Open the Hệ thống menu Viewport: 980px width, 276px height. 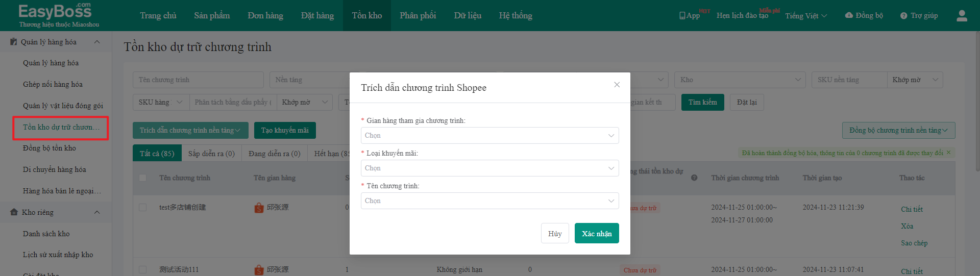[x=516, y=15]
